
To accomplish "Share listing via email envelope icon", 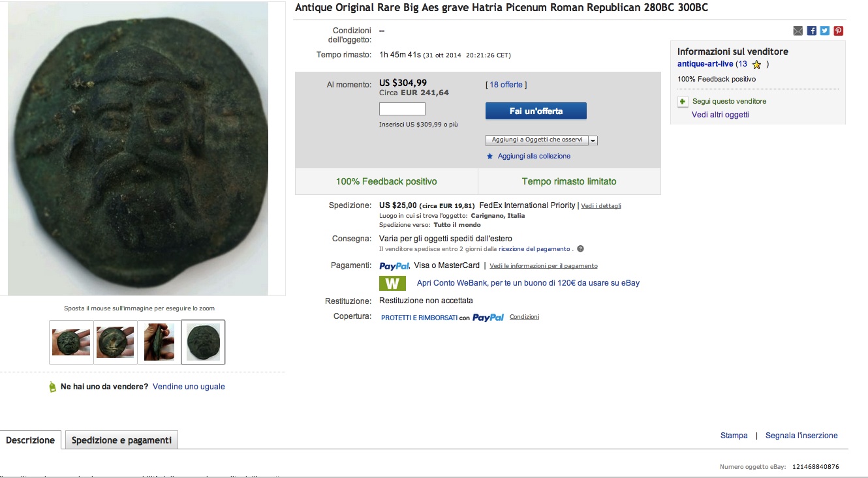I will (x=798, y=31).
